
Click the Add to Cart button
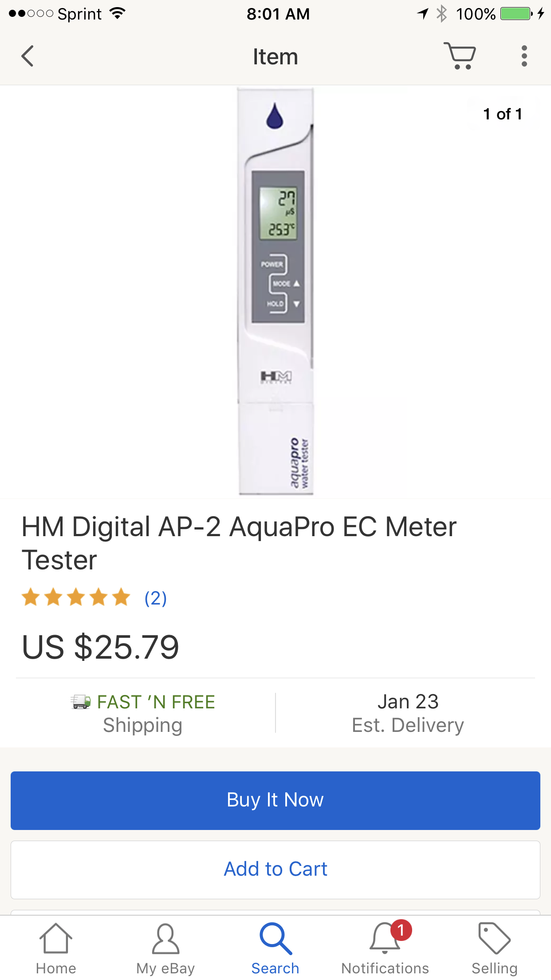click(275, 869)
